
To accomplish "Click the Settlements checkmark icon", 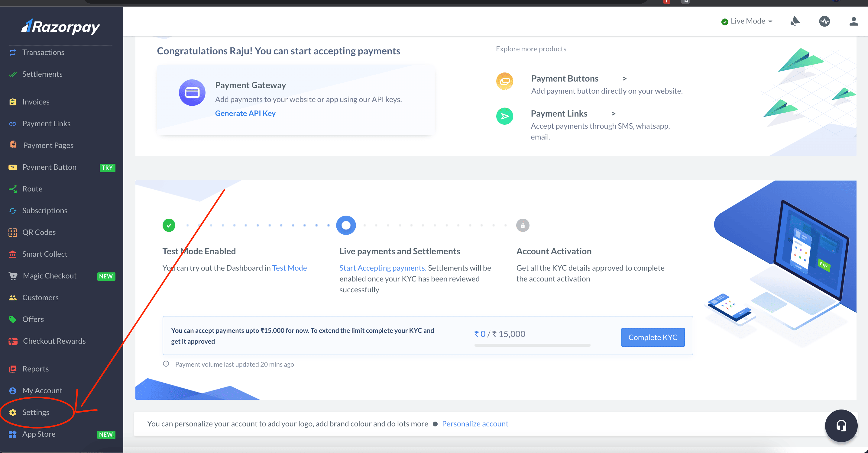I will pyautogui.click(x=13, y=74).
